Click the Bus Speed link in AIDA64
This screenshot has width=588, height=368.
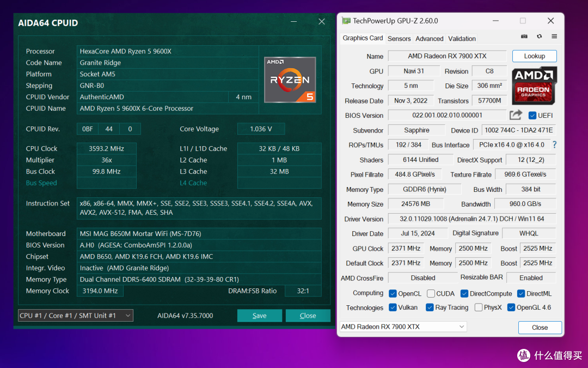(41, 183)
